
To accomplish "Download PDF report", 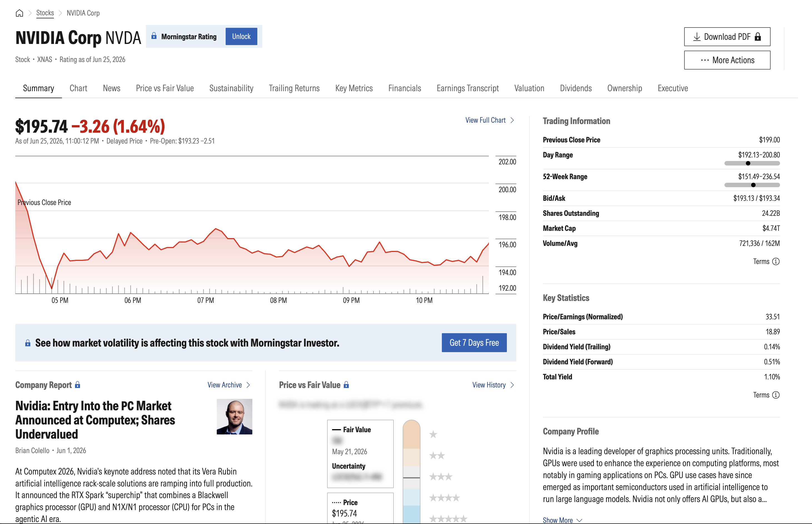I will tap(727, 37).
